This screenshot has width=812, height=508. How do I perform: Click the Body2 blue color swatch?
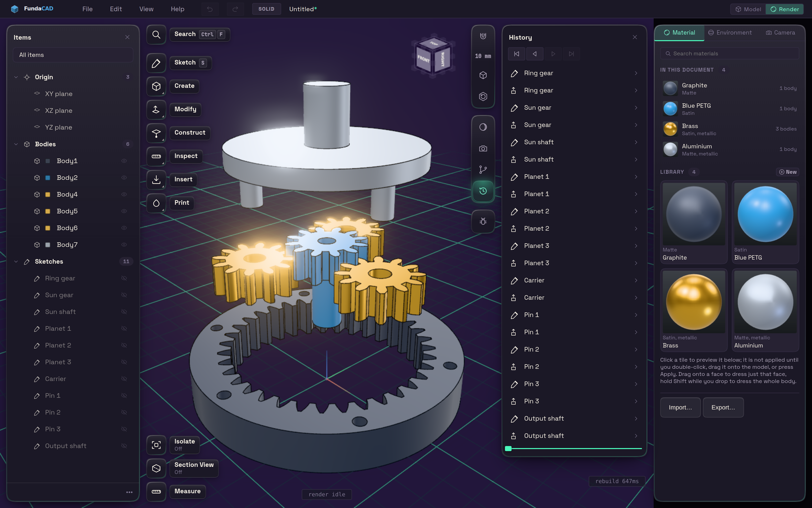(x=48, y=178)
